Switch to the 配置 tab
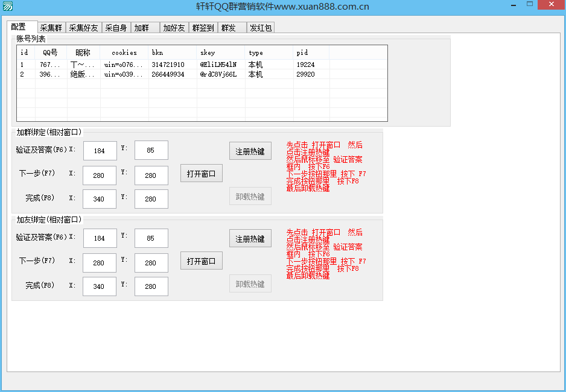This screenshot has width=566, height=392. click(x=22, y=27)
